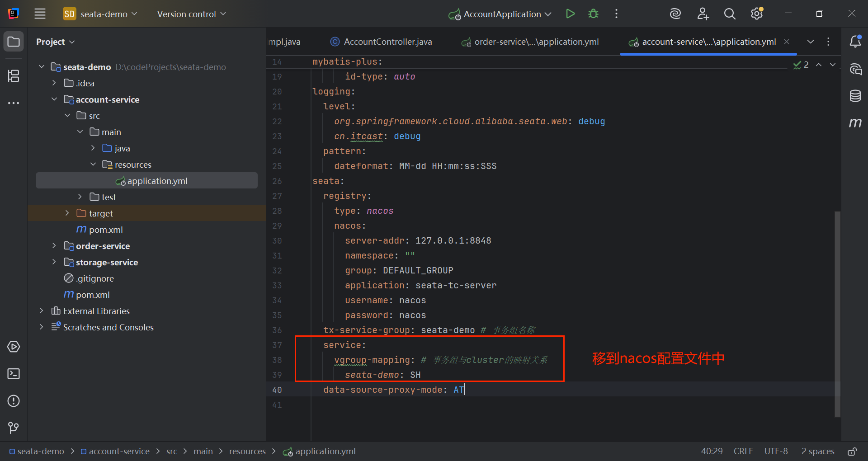Go to next highlighted problem arrow
Screen dimensions: 868x461
point(833,65)
